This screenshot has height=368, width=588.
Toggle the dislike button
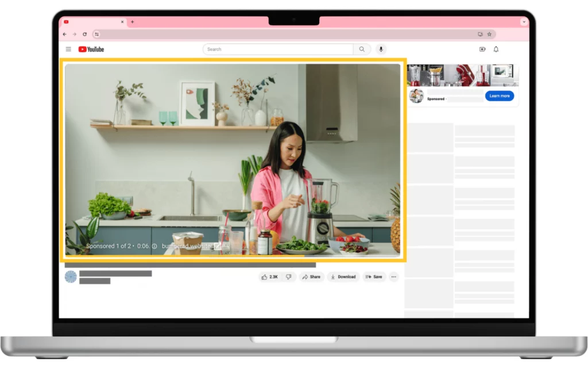289,277
